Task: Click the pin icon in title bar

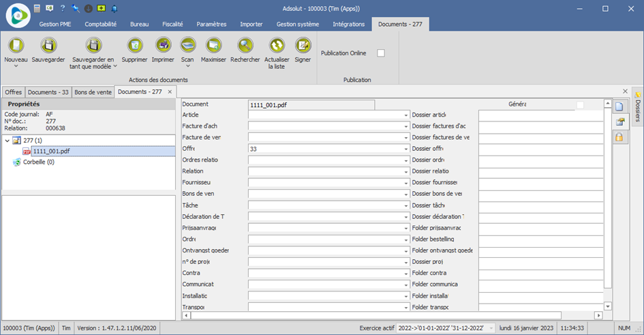Action: (75, 8)
